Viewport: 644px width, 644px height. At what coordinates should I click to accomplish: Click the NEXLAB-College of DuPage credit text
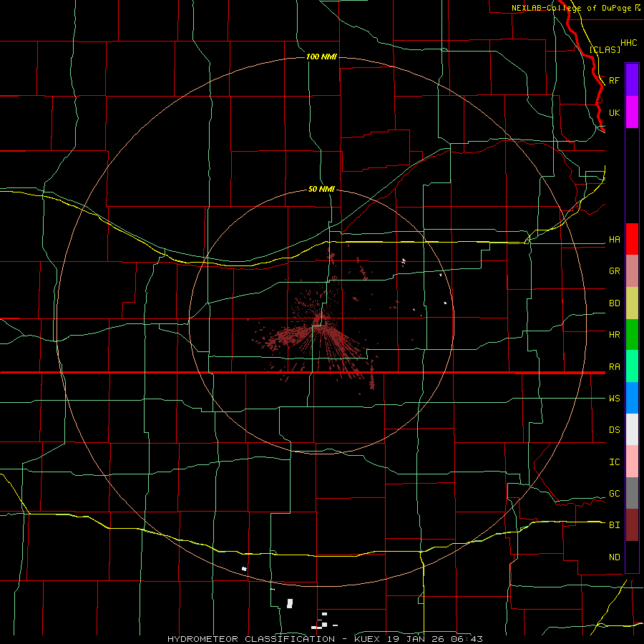coord(571,8)
